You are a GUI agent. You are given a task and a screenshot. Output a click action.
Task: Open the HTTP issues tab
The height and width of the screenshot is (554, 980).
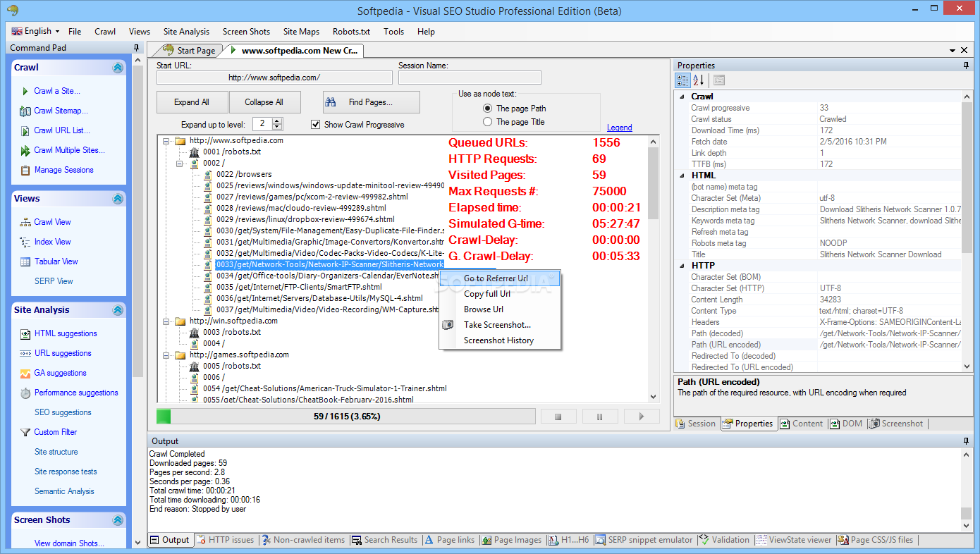225,540
